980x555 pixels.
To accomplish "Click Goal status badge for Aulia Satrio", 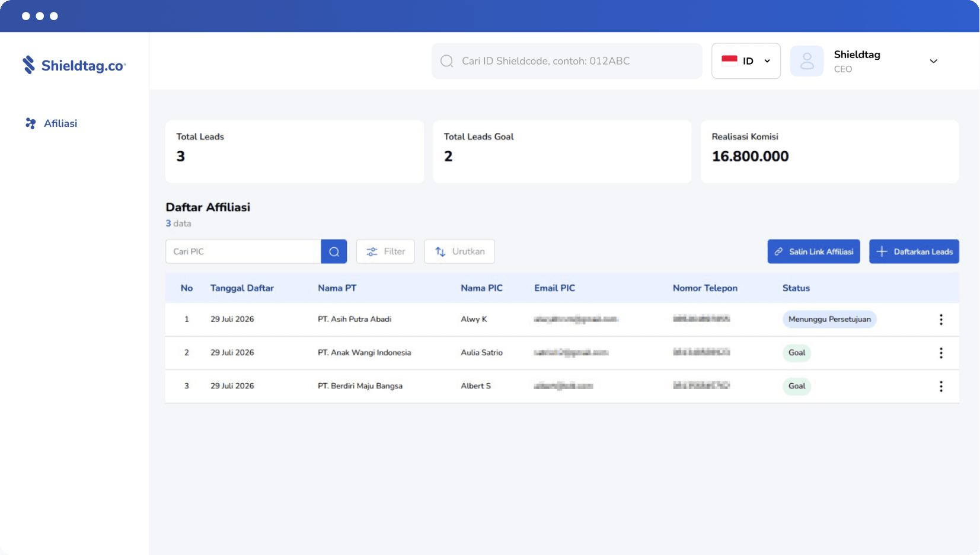I will click(797, 352).
